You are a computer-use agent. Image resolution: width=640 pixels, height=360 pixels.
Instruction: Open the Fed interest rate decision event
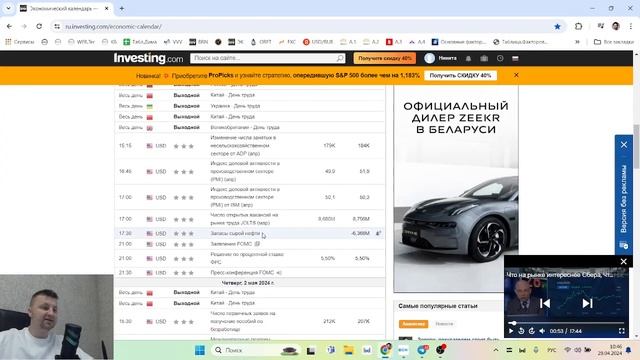tap(247, 258)
